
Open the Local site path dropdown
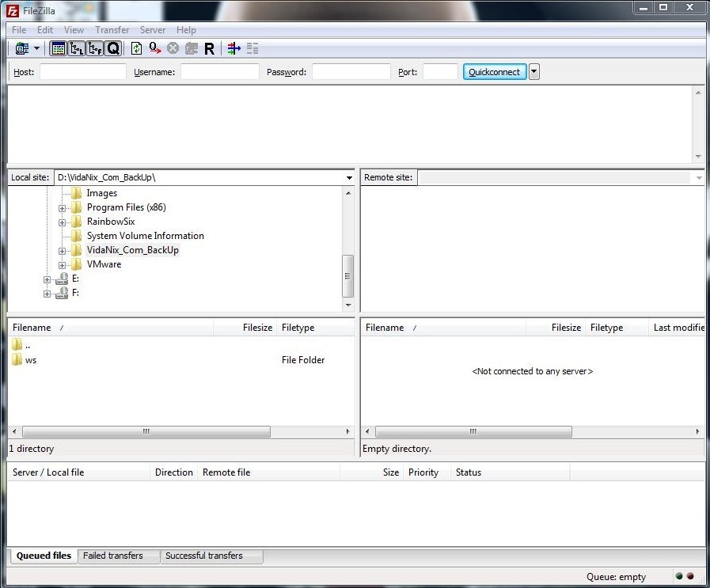click(349, 177)
